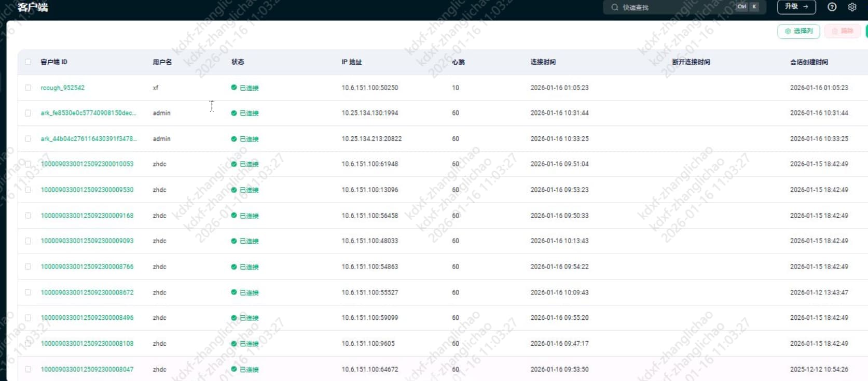The image size is (868, 381).
Task: Click the hexagon icon on the 选择列 button
Action: pos(788,31)
